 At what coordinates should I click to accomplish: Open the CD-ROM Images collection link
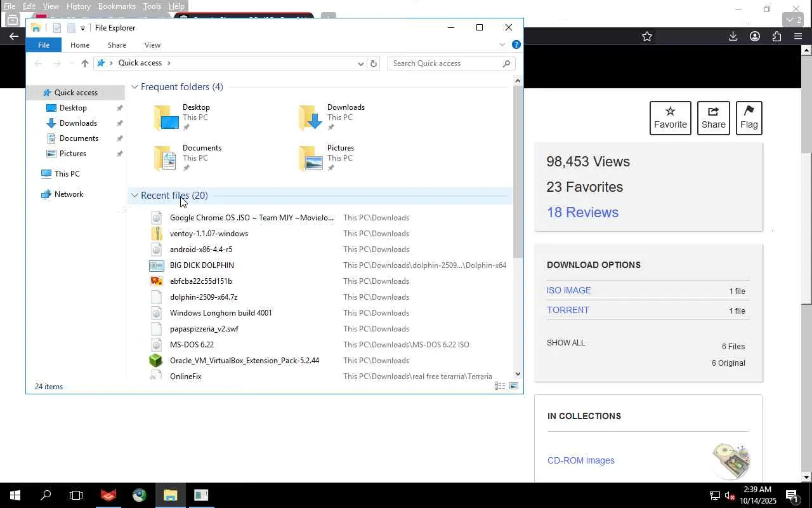click(581, 460)
